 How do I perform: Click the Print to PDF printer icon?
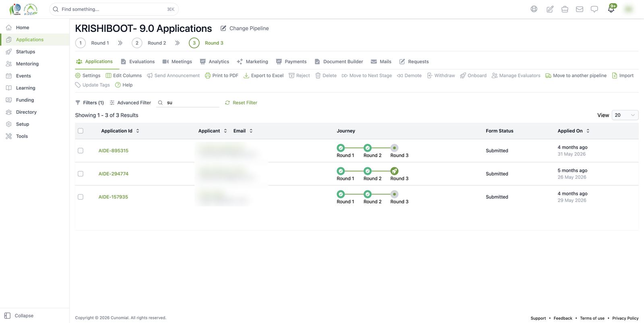click(x=208, y=76)
